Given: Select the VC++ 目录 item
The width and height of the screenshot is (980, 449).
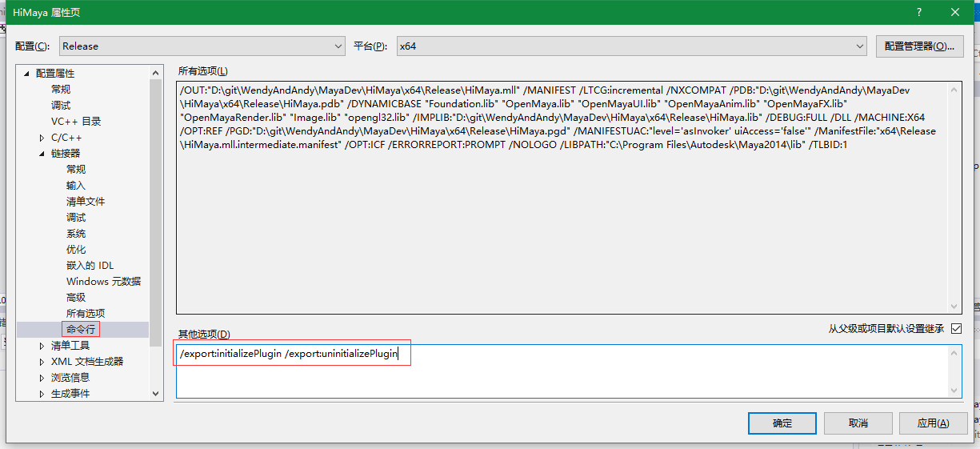Looking at the screenshot, I should coord(76,122).
